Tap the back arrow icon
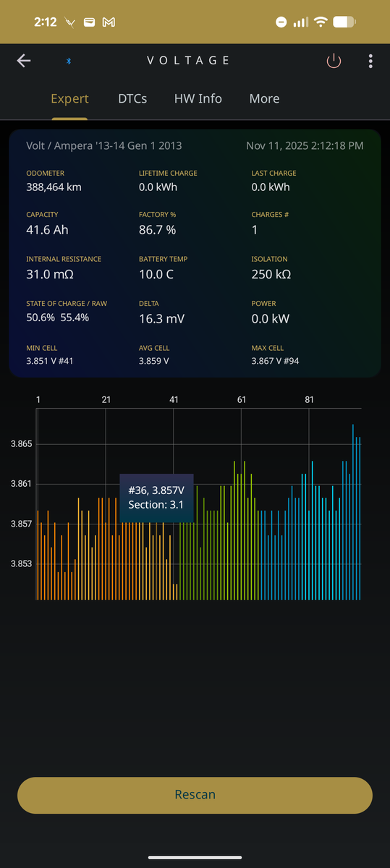Image resolution: width=390 pixels, height=868 pixels. (x=24, y=61)
